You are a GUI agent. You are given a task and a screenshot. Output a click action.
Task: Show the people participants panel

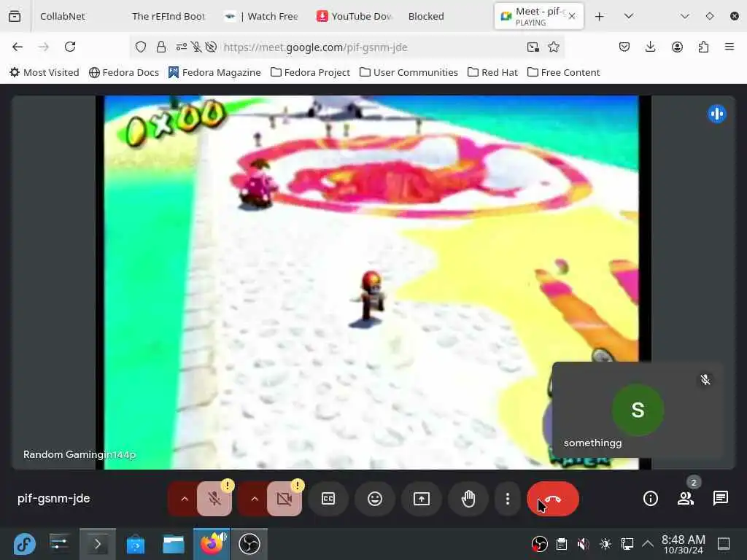click(x=686, y=499)
